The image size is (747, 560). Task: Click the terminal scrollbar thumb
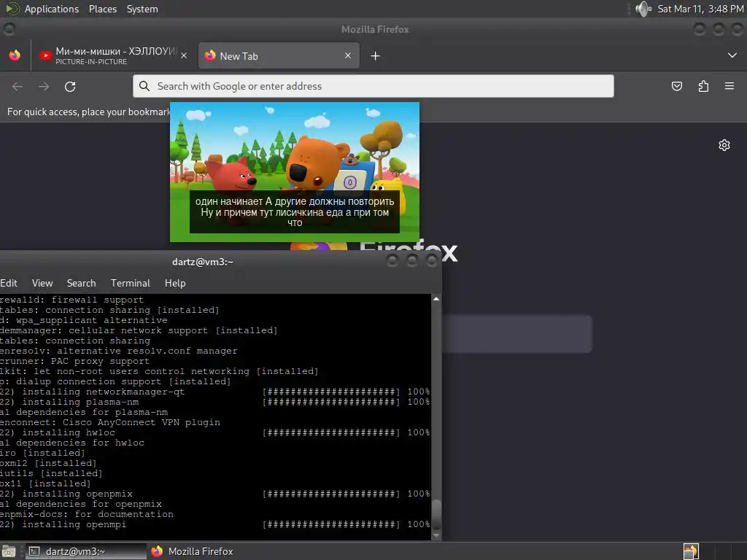pyautogui.click(x=436, y=514)
